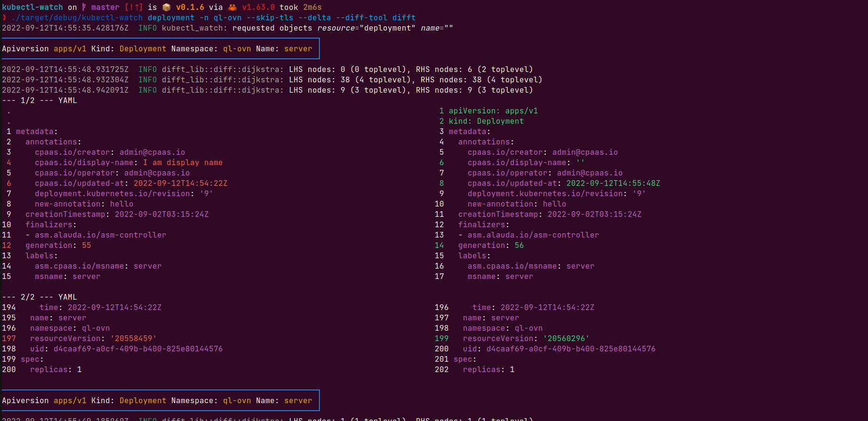Click the red prompt arrow before ./target
The image size is (868, 421).
click(x=4, y=17)
